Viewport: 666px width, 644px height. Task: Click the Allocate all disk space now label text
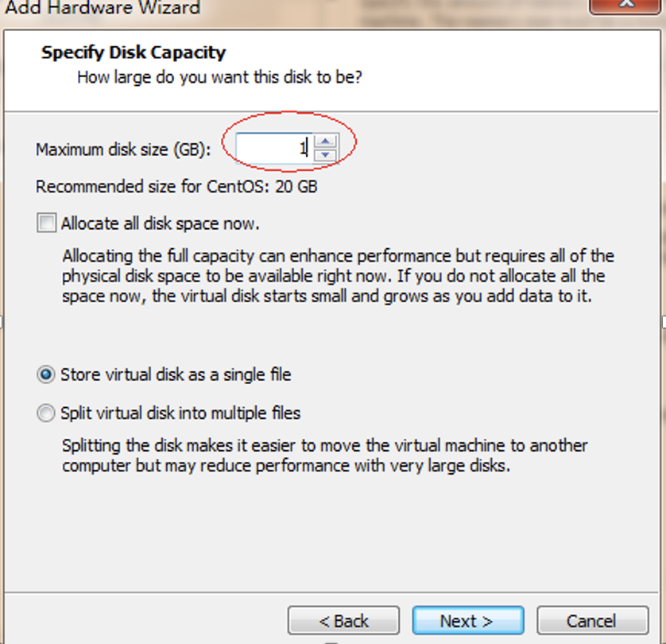tap(160, 223)
